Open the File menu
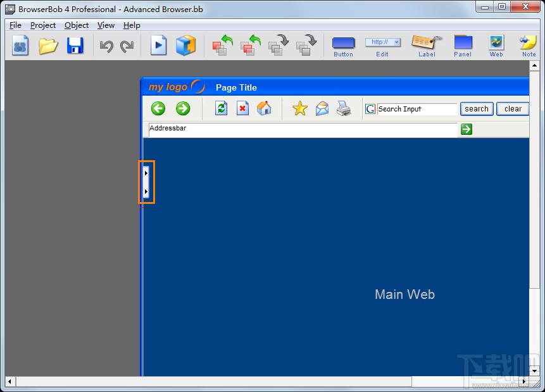The height and width of the screenshot is (392, 545). point(15,25)
